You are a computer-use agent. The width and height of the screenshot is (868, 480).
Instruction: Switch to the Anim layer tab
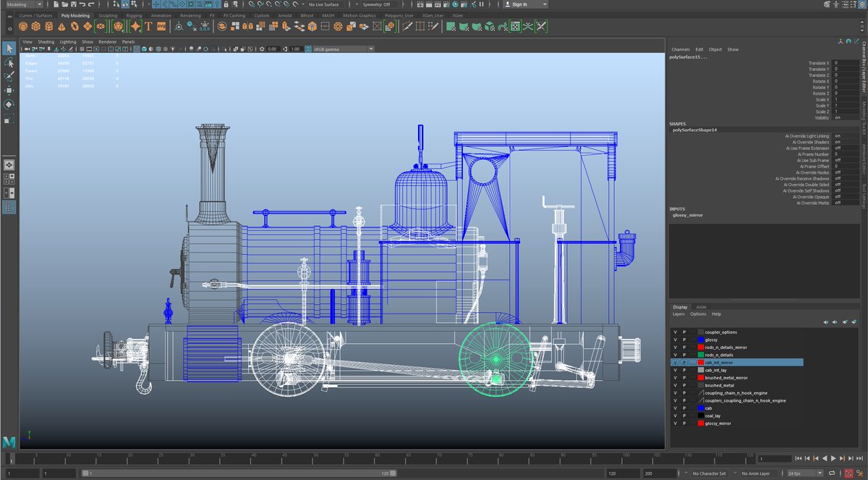coord(701,307)
